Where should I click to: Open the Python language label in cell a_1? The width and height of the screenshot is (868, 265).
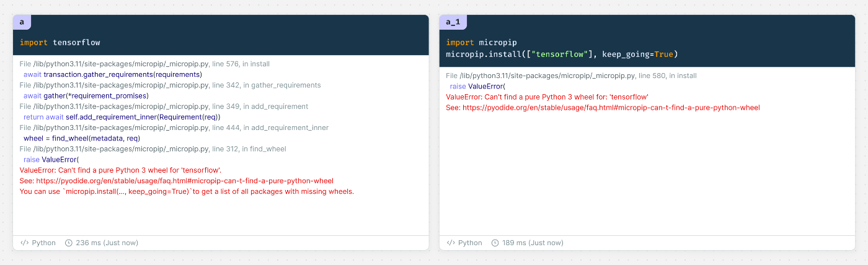[470, 243]
